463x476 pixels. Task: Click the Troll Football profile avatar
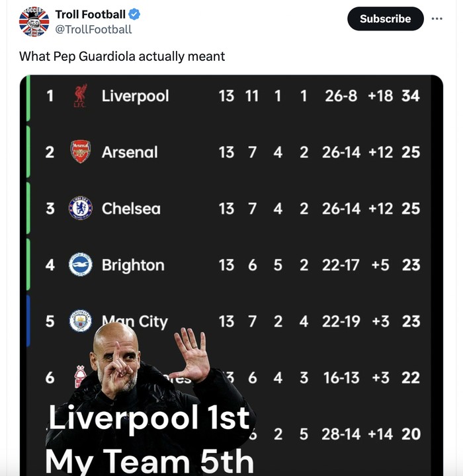tap(34, 22)
